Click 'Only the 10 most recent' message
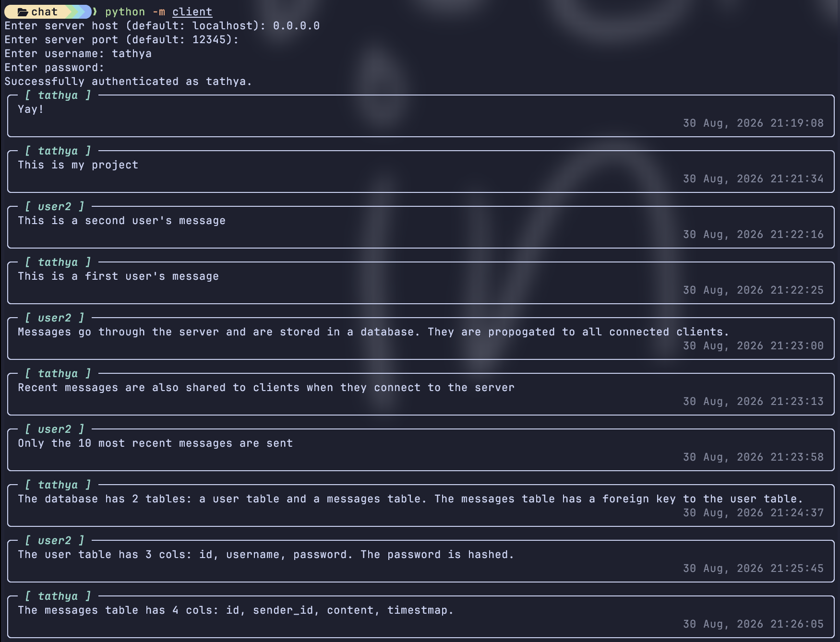 tap(155, 443)
